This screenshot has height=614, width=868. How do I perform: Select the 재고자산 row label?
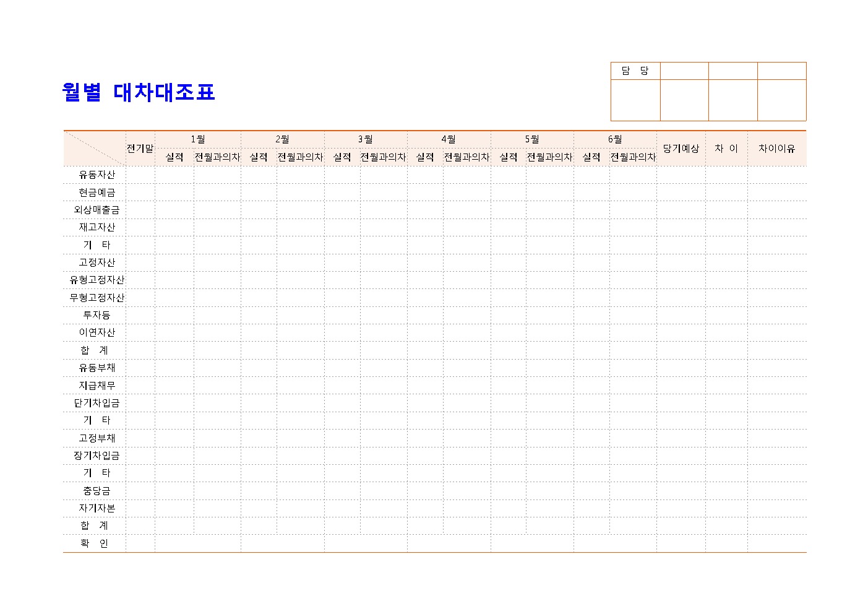(x=97, y=227)
